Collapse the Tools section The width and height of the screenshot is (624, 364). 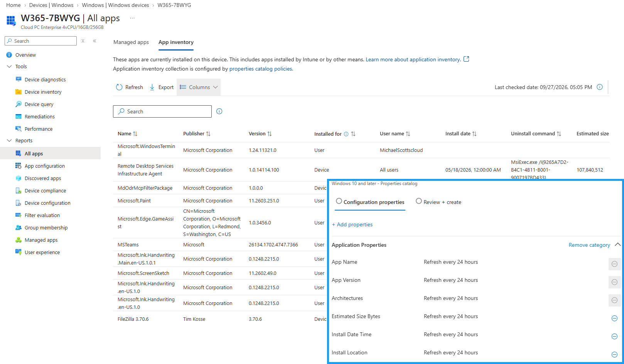point(10,66)
